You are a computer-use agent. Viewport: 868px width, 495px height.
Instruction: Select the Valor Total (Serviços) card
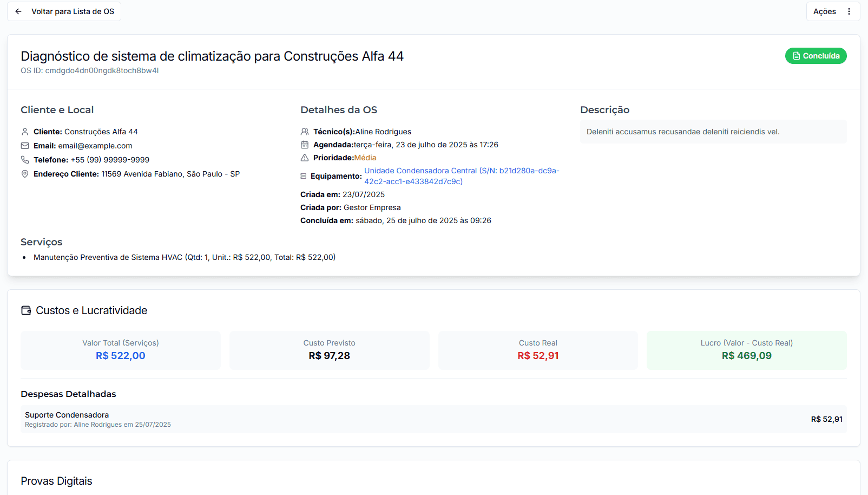(x=121, y=350)
